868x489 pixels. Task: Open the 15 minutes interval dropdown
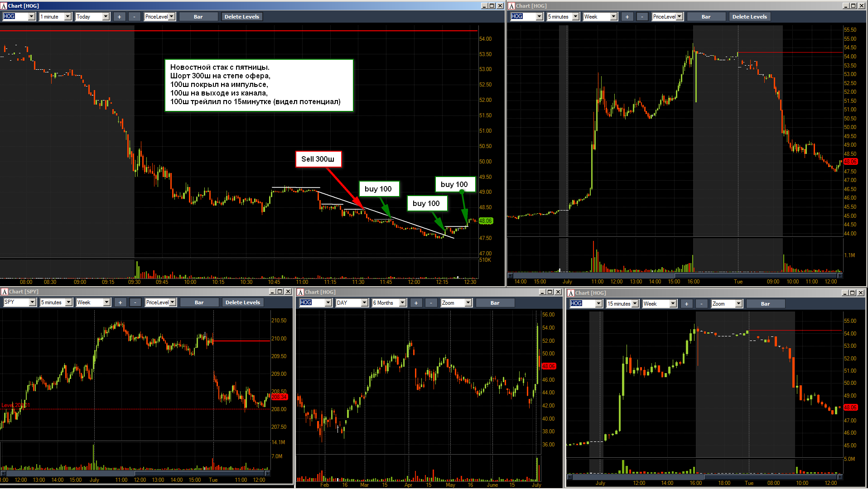[x=635, y=304]
